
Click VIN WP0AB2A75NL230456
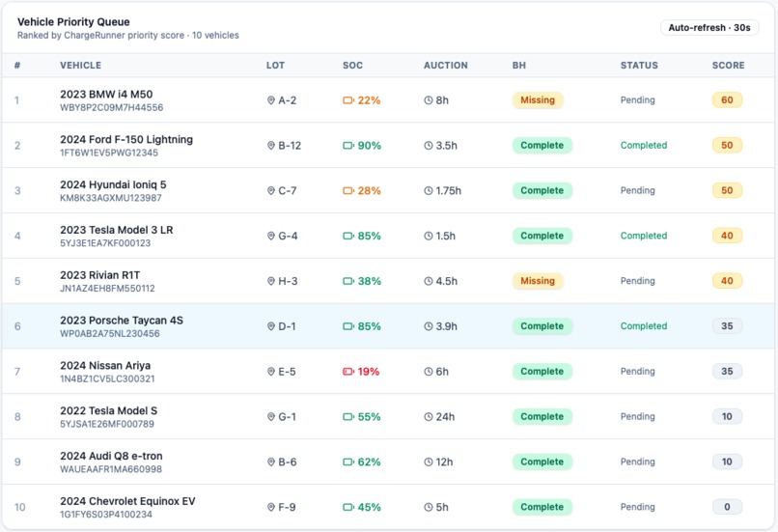(x=110, y=333)
